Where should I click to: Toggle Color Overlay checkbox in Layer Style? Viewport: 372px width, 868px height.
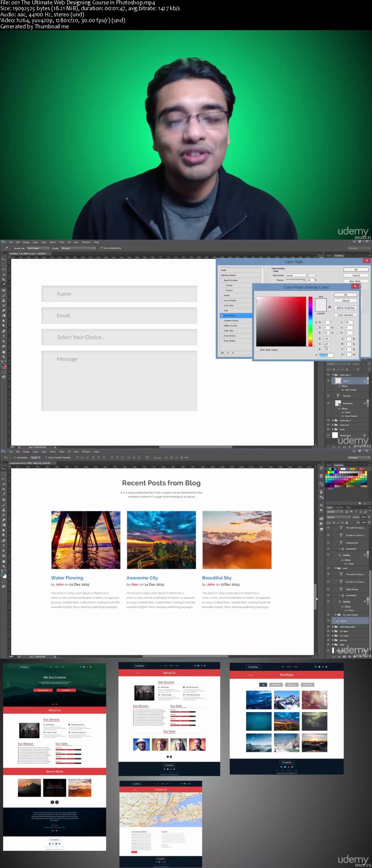tap(222, 315)
